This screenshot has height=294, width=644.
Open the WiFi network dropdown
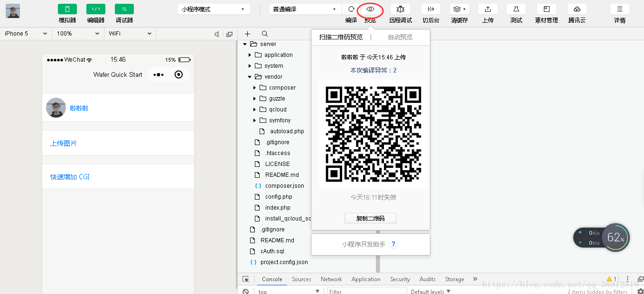coord(130,34)
